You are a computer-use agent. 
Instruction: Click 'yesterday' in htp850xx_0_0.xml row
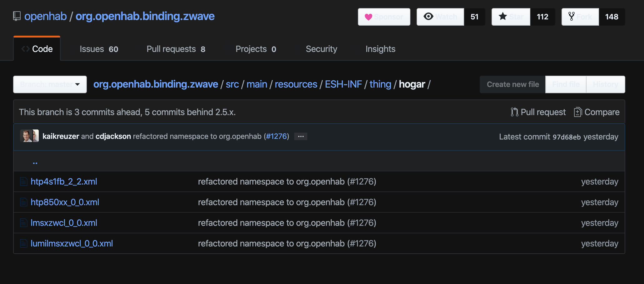click(600, 202)
